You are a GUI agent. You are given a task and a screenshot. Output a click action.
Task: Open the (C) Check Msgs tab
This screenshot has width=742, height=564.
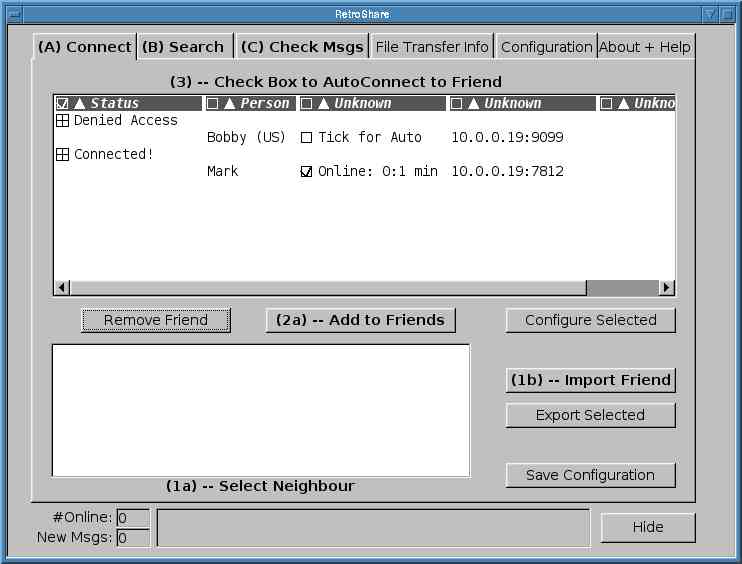point(302,47)
